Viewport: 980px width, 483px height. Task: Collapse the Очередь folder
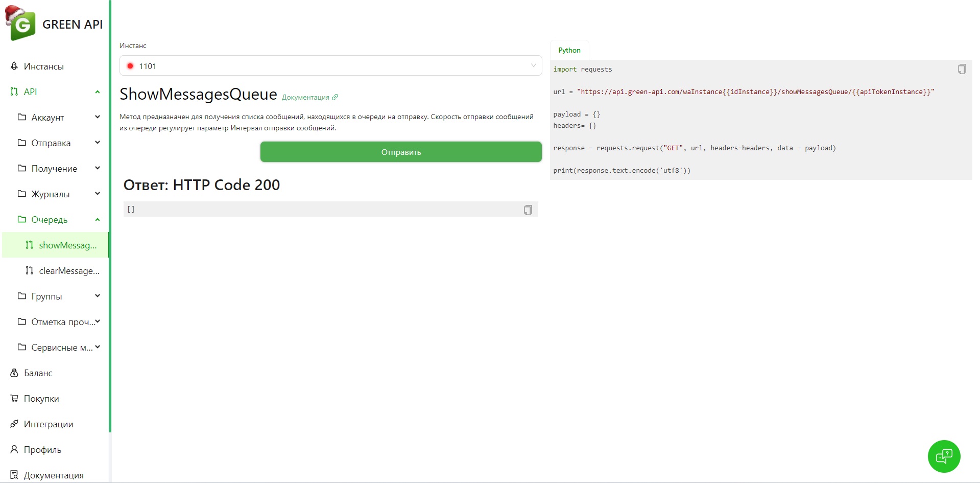coord(98,220)
